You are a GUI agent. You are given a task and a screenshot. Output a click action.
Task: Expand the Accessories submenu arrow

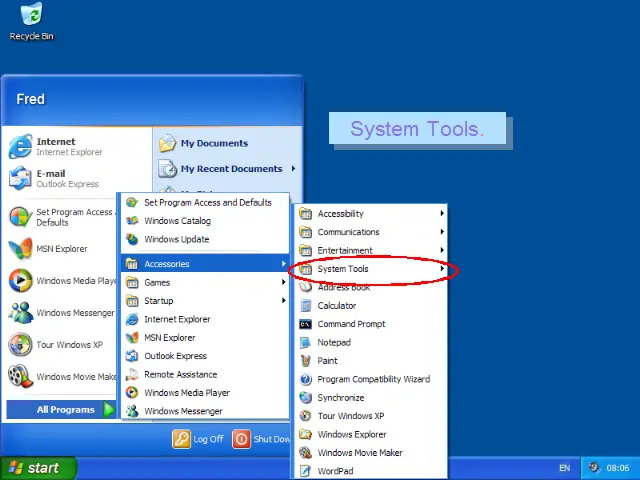coord(283,264)
